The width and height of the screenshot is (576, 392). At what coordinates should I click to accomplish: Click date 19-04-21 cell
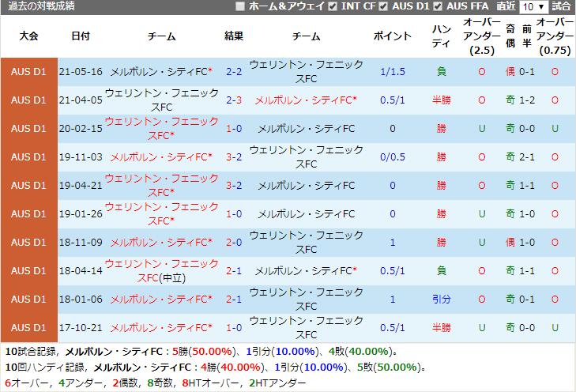click(81, 186)
